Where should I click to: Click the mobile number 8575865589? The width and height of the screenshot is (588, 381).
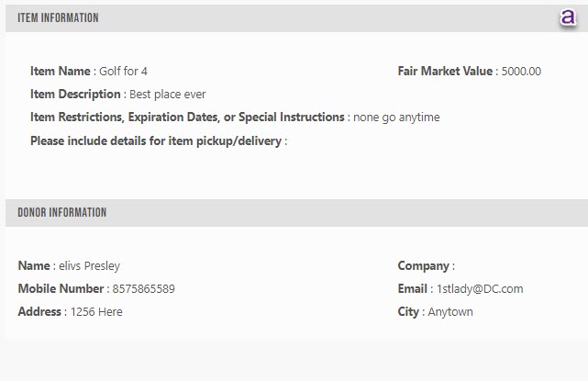[144, 288]
